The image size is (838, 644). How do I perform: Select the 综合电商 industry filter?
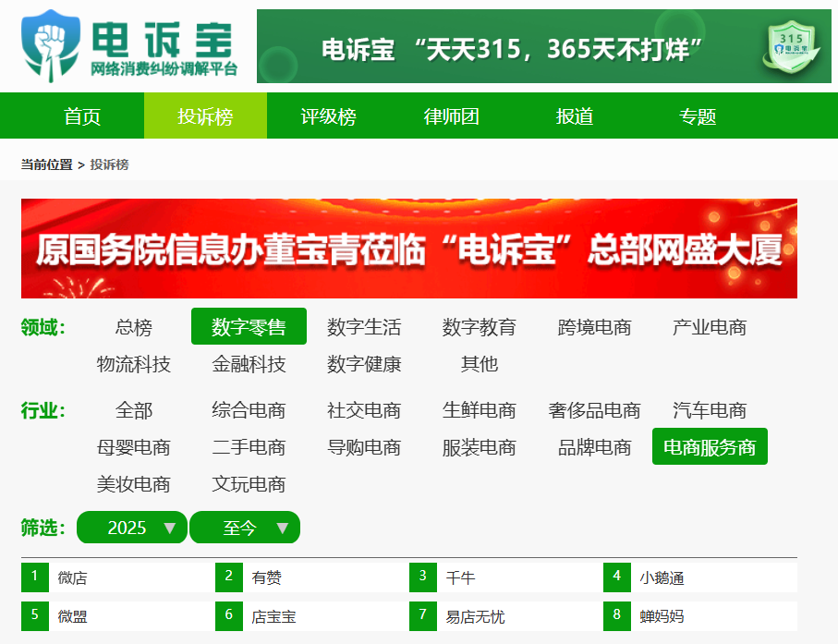(249, 410)
